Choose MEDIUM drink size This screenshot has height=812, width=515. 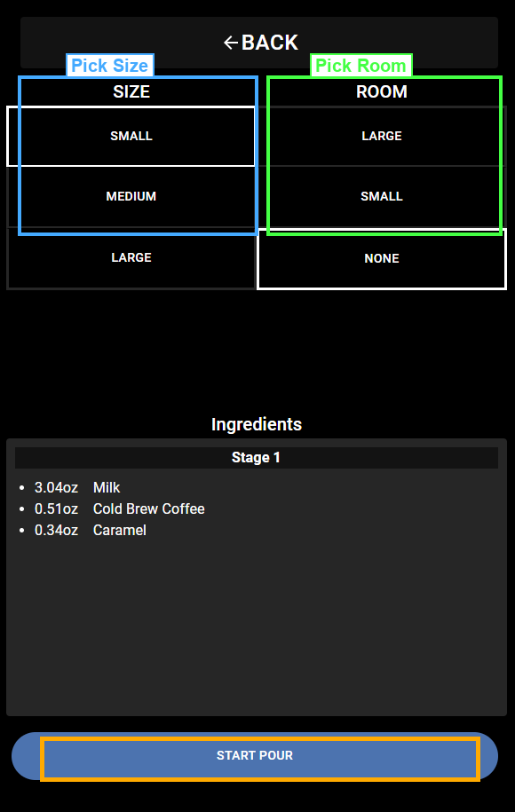[131, 196]
